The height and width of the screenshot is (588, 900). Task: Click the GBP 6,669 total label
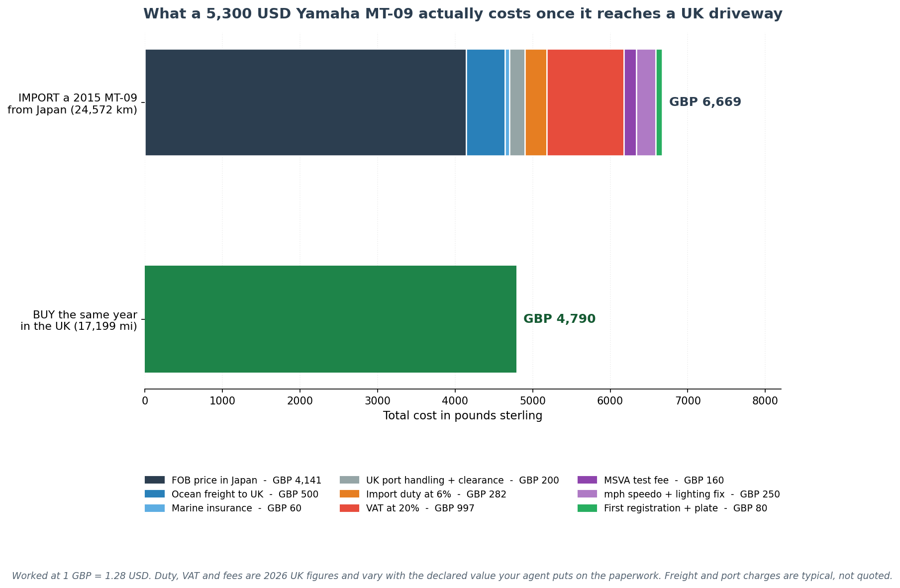[x=705, y=102]
